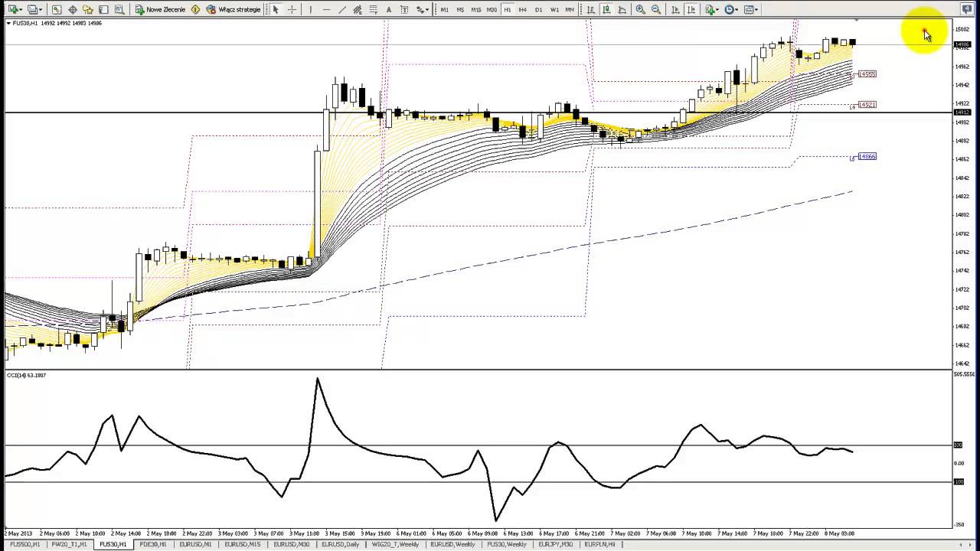This screenshot has width=980, height=551.
Task: Open the EURPLN chart tab
Action: coord(600,545)
